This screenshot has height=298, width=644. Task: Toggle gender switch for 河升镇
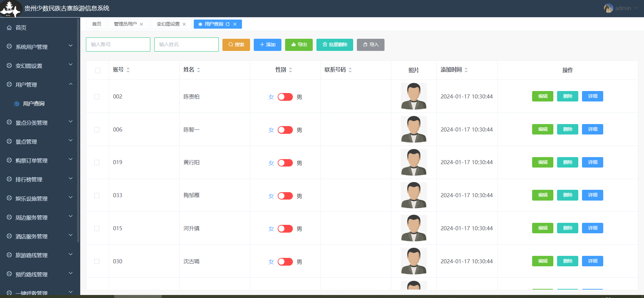(285, 229)
